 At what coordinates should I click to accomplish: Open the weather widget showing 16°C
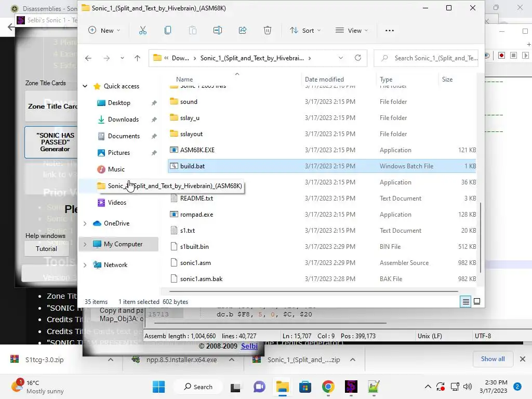coord(37,387)
